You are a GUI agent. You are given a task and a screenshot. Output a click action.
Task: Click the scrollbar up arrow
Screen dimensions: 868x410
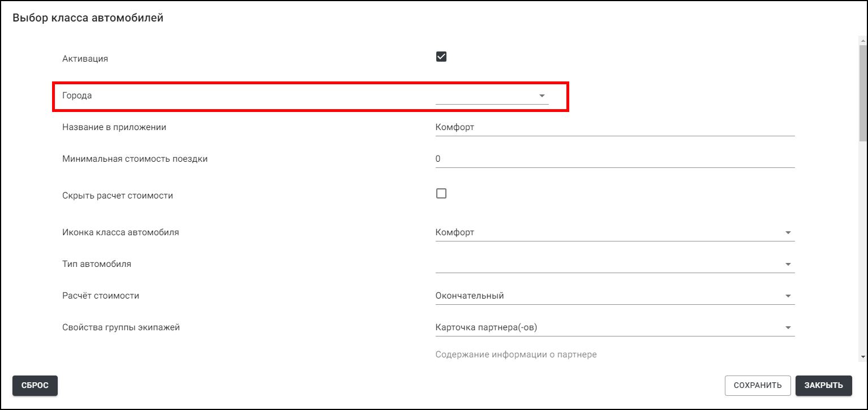pyautogui.click(x=862, y=41)
